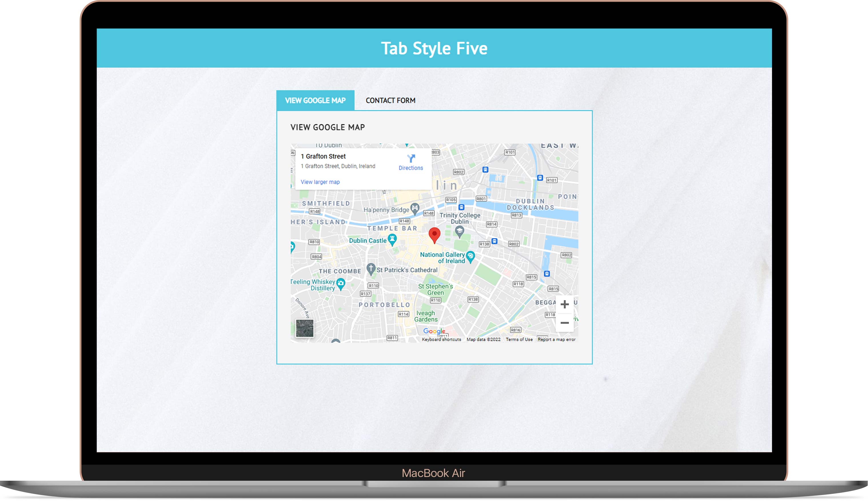Click the red location pin marker
868x501 pixels.
[434, 234]
